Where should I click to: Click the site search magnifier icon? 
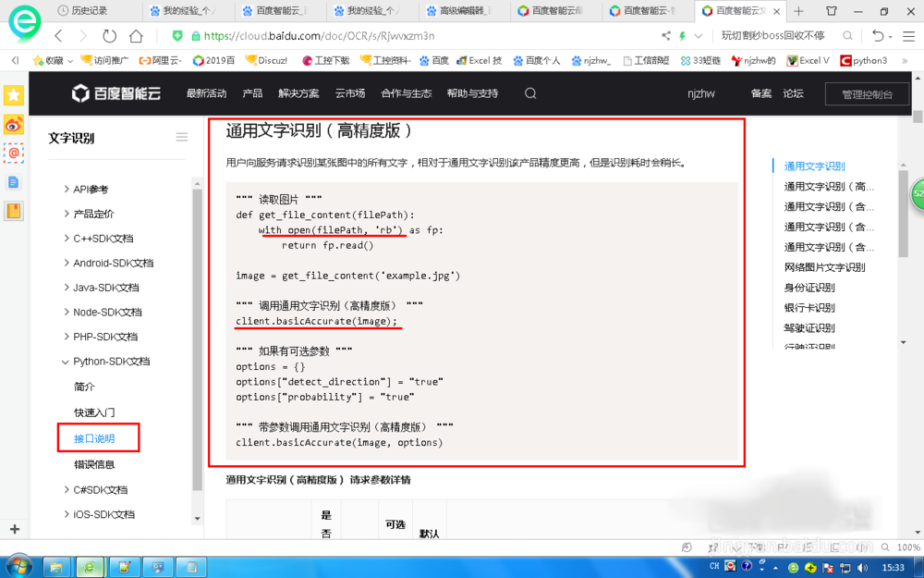pos(530,93)
